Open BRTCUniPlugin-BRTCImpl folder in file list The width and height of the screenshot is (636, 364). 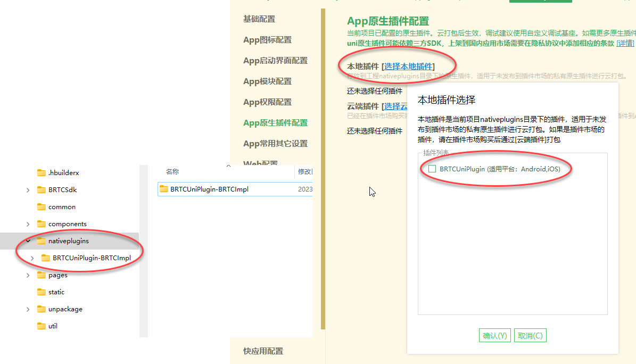[209, 189]
